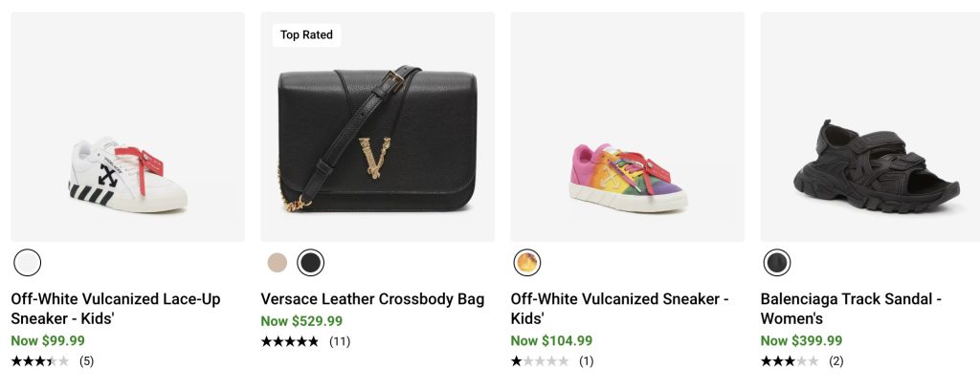The width and height of the screenshot is (980, 391).
Task: Click three-star rating of Balenciaga sandal
Action: pyautogui.click(x=789, y=361)
